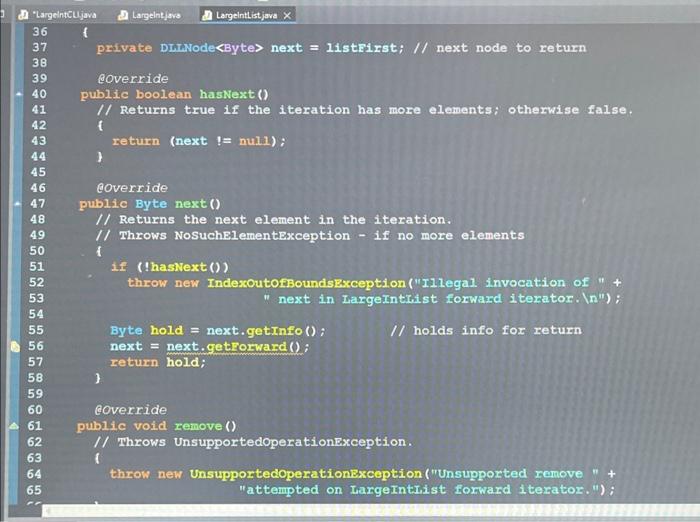Click the override marker on line 40
The height and width of the screenshot is (522, 700).
(x=18, y=94)
